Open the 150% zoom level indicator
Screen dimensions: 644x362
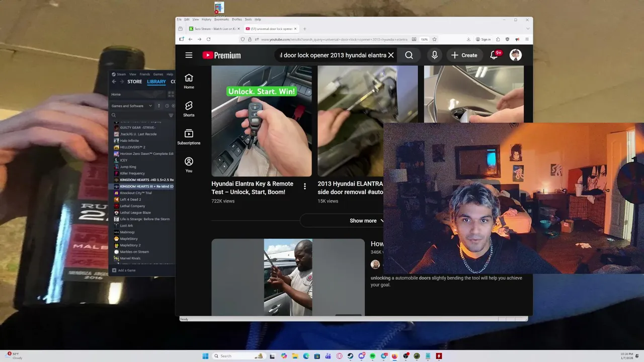[424, 39]
